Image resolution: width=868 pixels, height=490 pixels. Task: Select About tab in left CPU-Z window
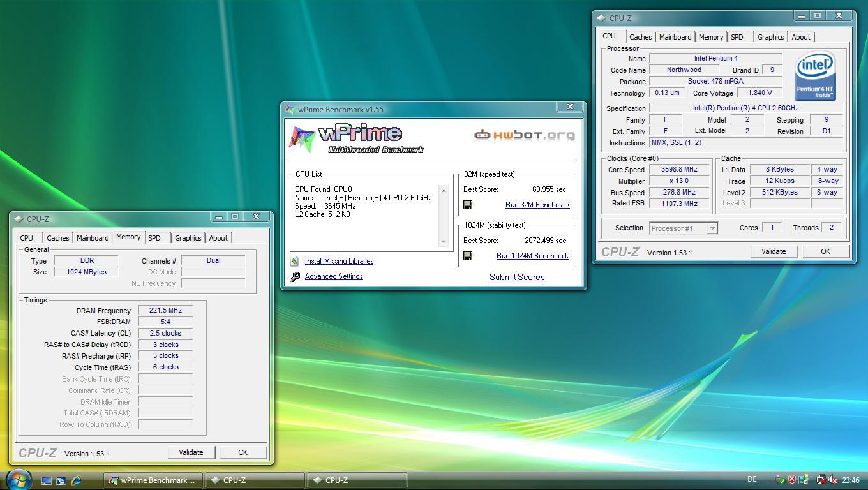tap(218, 238)
